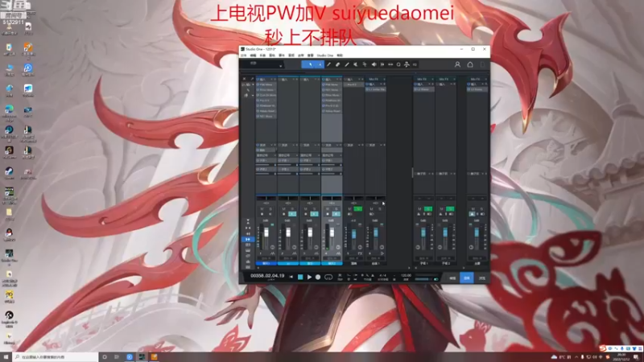This screenshot has width=644, height=362.
Task: Open the QQ penguin desktop icon
Action: [x=9, y=235]
